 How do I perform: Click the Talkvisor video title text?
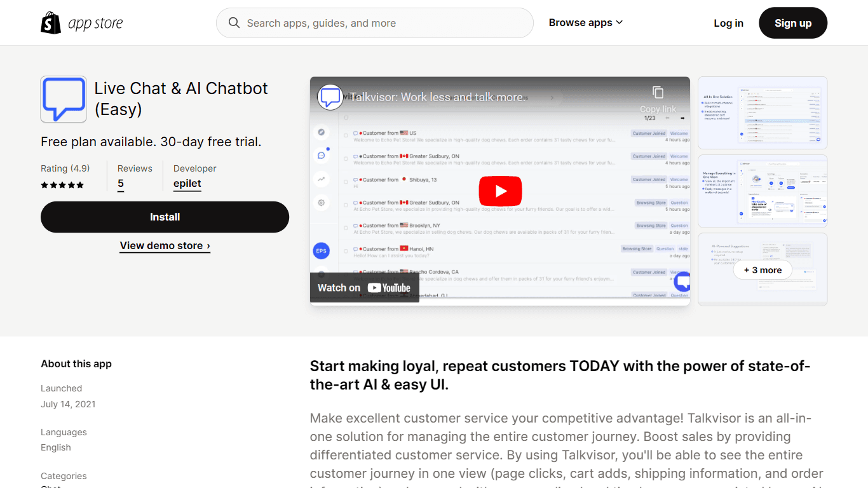tap(438, 97)
